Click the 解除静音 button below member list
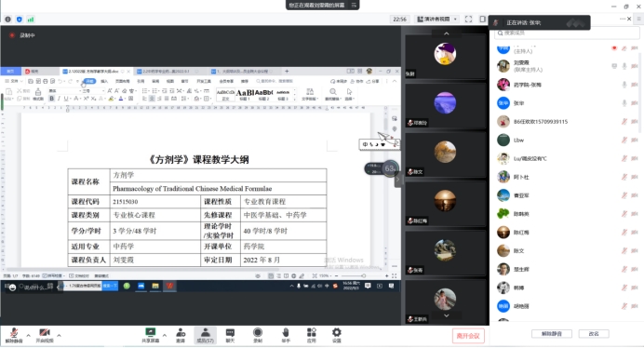Viewport: 644px width, 348px height. click(552, 334)
